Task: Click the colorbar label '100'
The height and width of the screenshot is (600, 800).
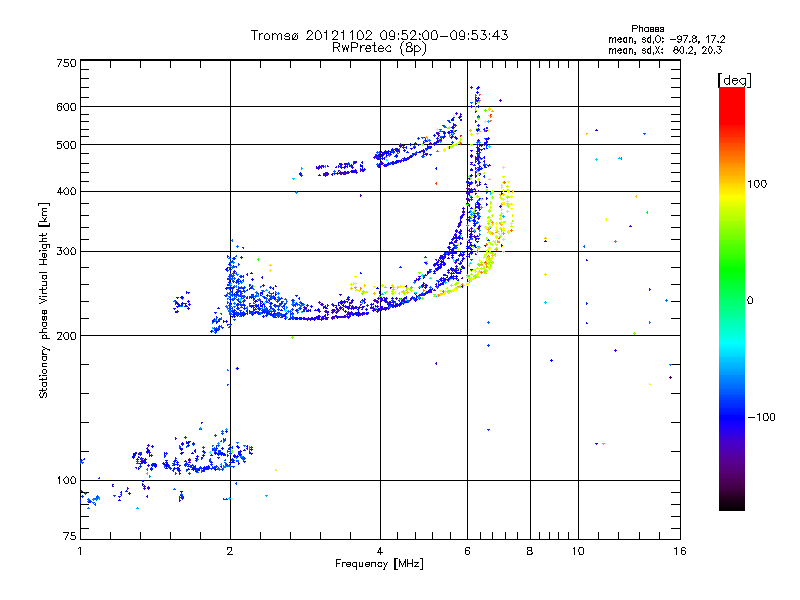Action: coord(757,184)
